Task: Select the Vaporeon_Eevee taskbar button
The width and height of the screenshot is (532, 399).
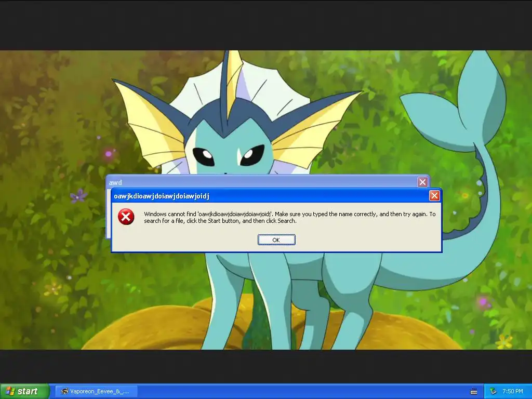Action: pos(96,391)
